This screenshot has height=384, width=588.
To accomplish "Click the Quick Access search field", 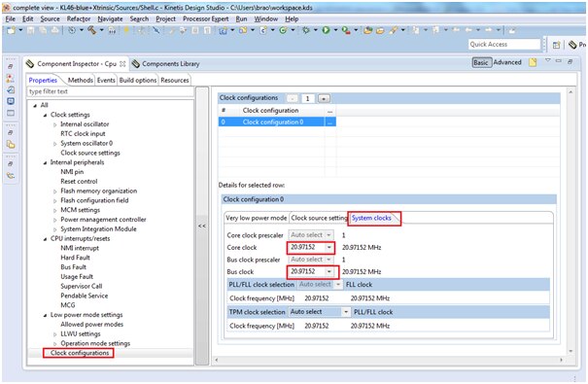I will 504,45.
